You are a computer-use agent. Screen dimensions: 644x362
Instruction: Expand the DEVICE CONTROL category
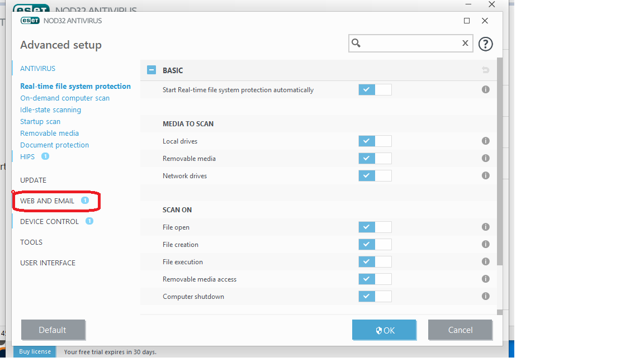(x=49, y=222)
